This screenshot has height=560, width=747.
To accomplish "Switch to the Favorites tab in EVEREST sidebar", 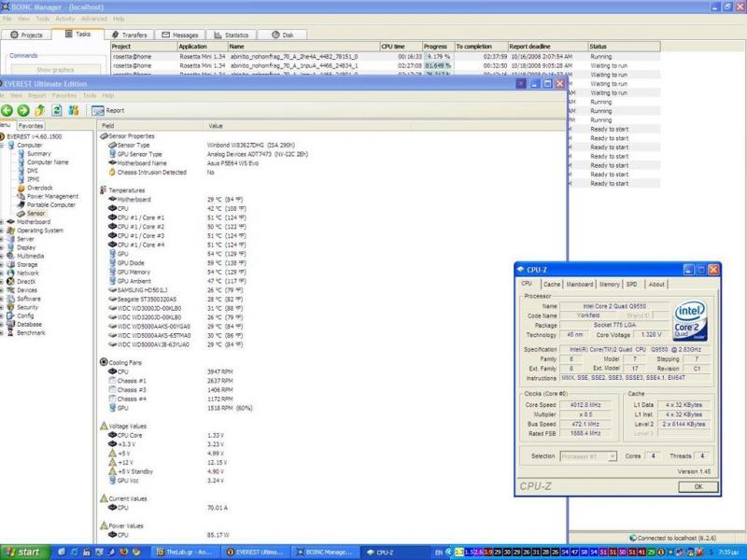I will (x=31, y=126).
